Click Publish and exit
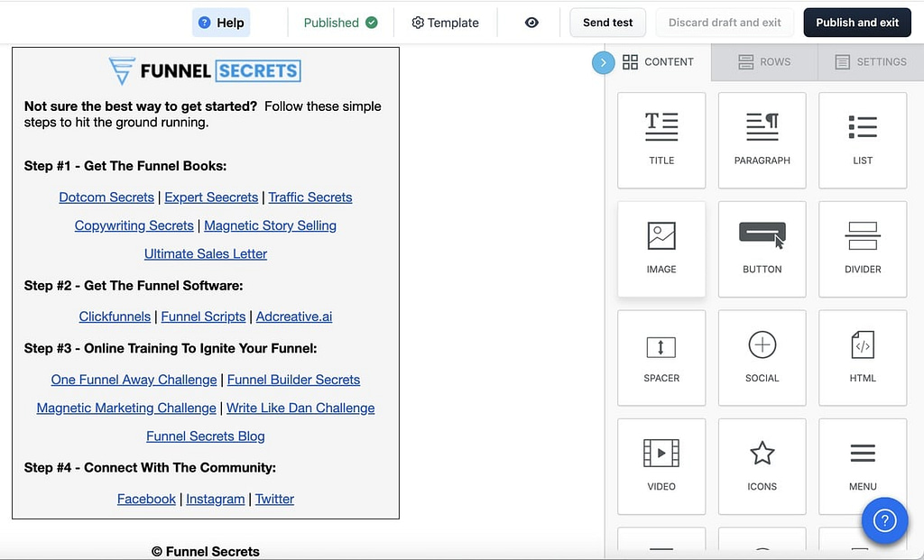Image resolution: width=924 pixels, height=560 pixels. (857, 23)
